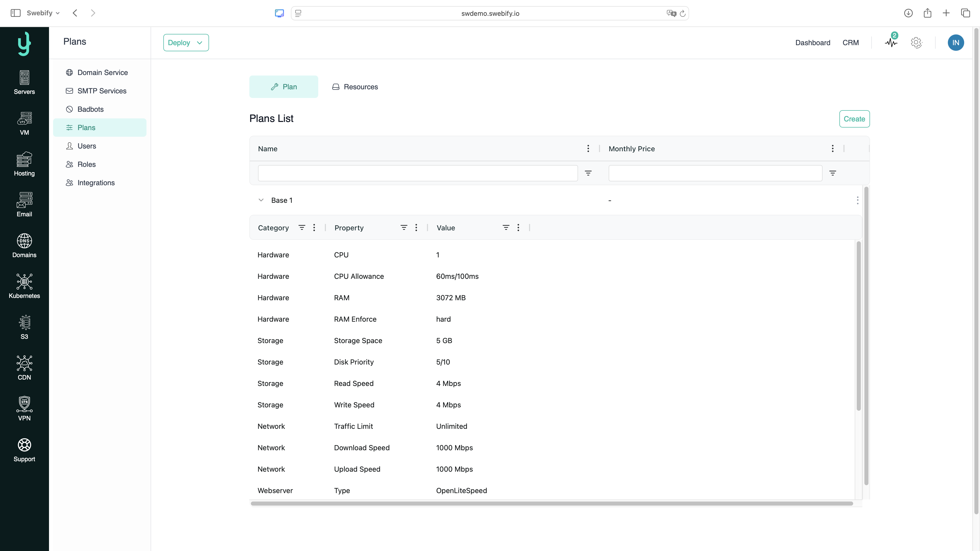Open the CDN section in sidebar
The height and width of the screenshot is (551, 980).
tap(24, 368)
